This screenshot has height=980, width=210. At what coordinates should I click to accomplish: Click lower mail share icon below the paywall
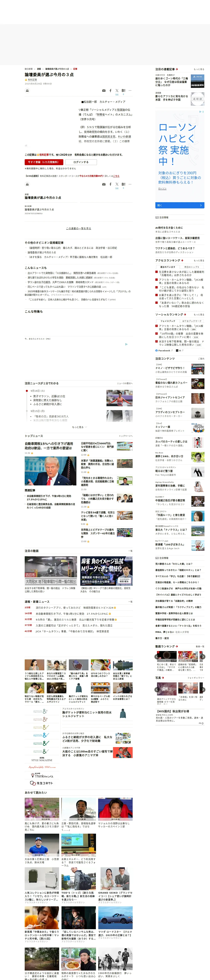pos(104,184)
